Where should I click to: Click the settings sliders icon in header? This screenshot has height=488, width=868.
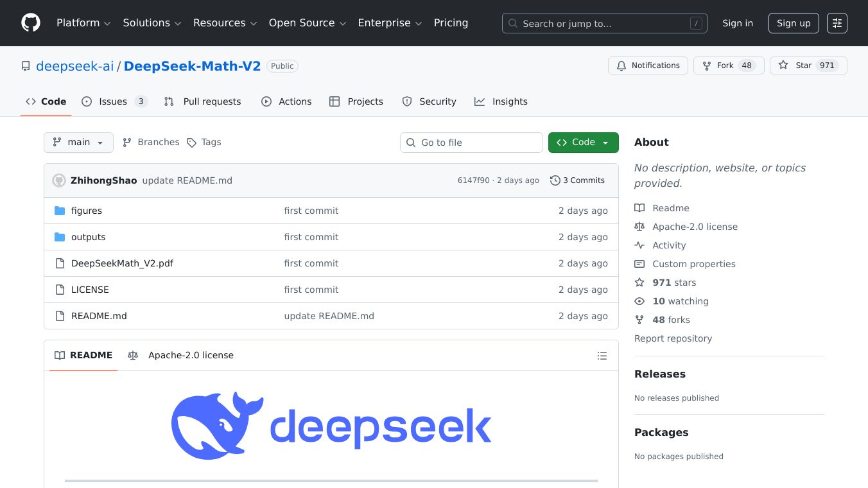(x=837, y=23)
